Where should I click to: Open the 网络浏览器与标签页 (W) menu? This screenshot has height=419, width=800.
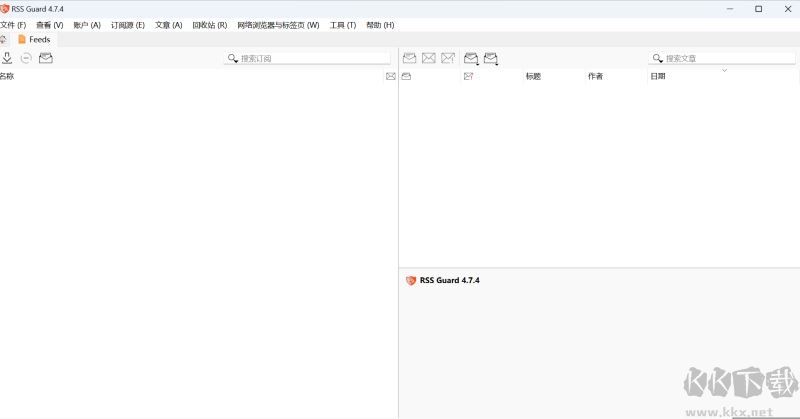[x=278, y=25]
